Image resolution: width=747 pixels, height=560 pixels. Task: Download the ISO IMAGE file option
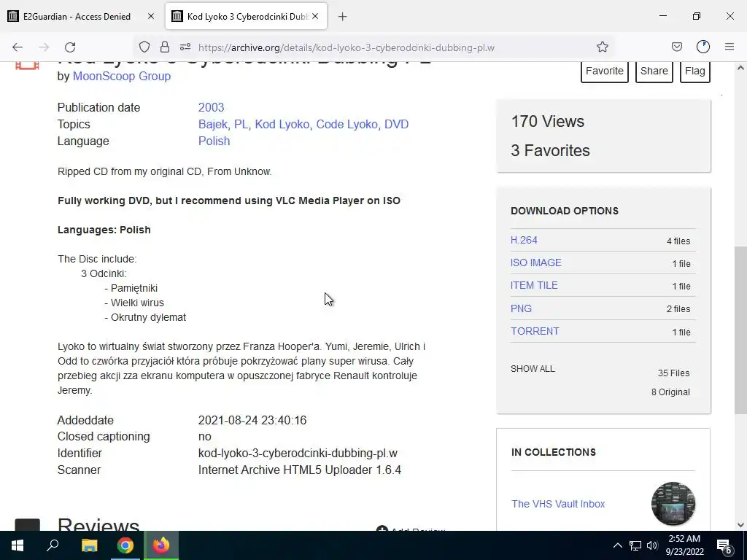536,262
